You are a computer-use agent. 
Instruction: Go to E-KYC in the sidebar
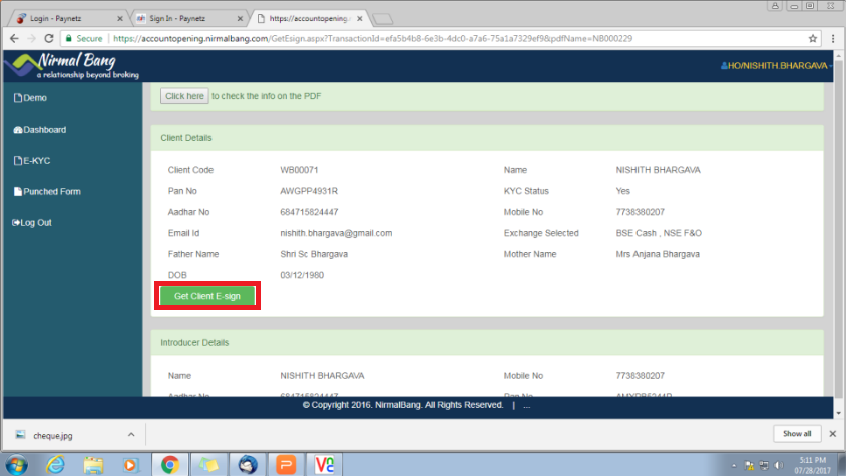[x=32, y=160]
